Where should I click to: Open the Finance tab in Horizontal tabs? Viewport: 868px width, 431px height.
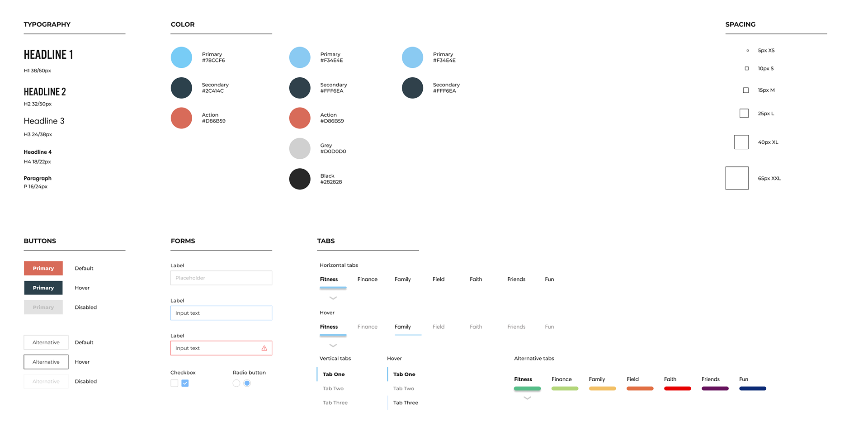[368, 279]
